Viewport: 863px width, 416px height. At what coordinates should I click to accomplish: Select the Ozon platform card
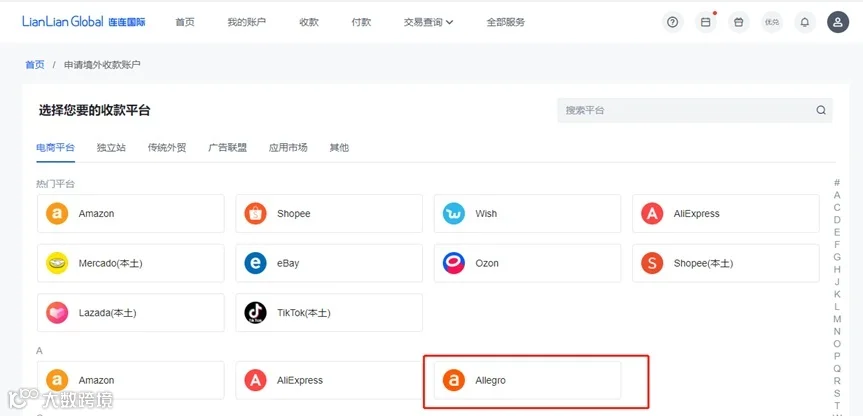(527, 263)
